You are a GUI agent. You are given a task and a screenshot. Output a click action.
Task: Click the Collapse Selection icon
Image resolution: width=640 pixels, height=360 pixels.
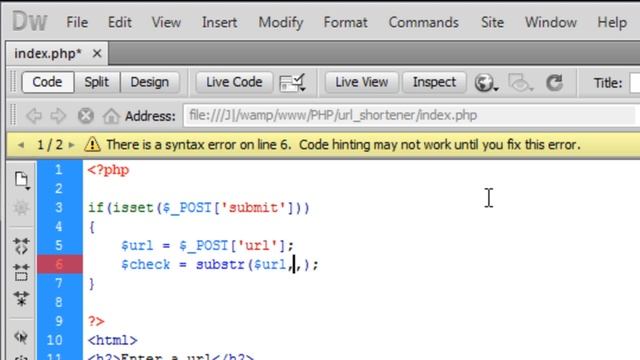[x=21, y=272]
